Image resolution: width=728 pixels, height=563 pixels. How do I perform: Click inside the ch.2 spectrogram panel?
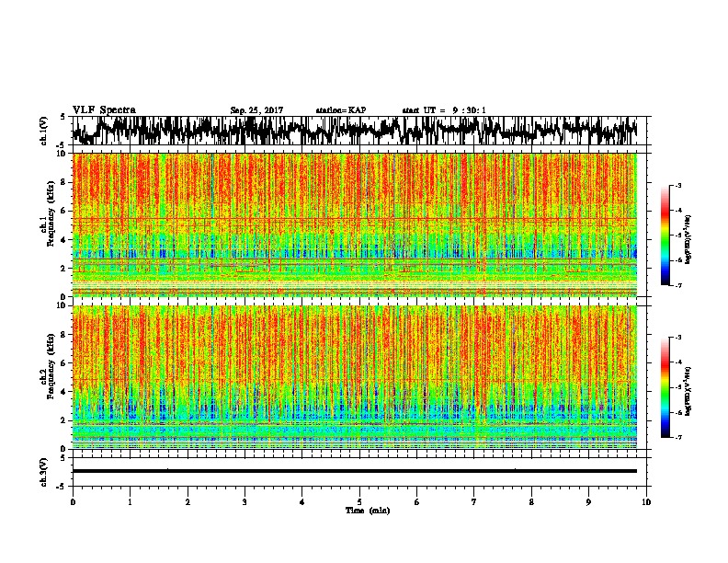(x=354, y=377)
